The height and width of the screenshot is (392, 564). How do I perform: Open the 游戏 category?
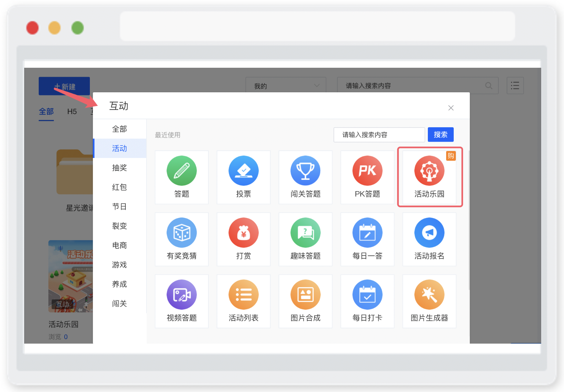(120, 264)
